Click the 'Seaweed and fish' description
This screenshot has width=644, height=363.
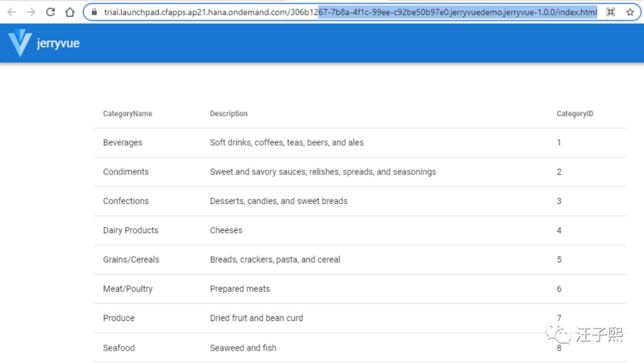(x=243, y=348)
